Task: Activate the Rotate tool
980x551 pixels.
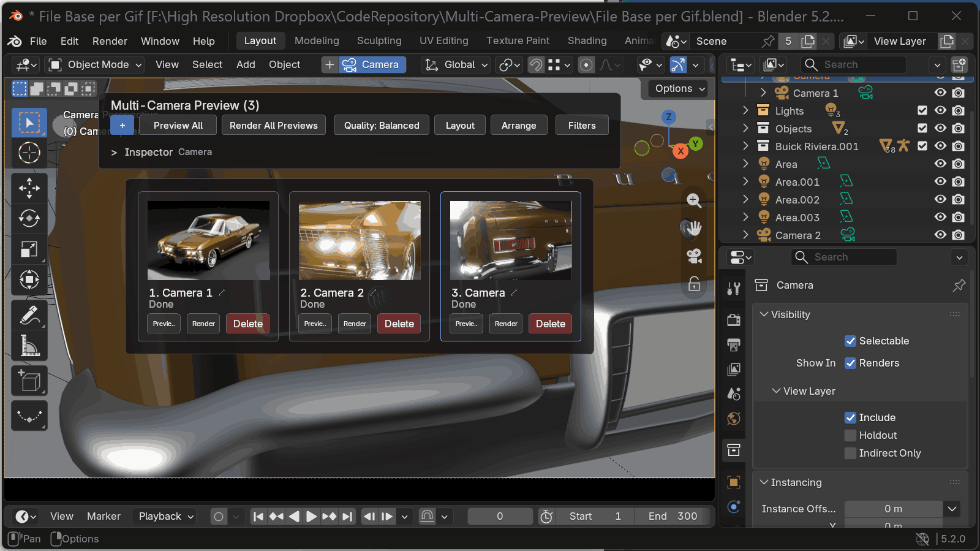Action: pos(29,218)
